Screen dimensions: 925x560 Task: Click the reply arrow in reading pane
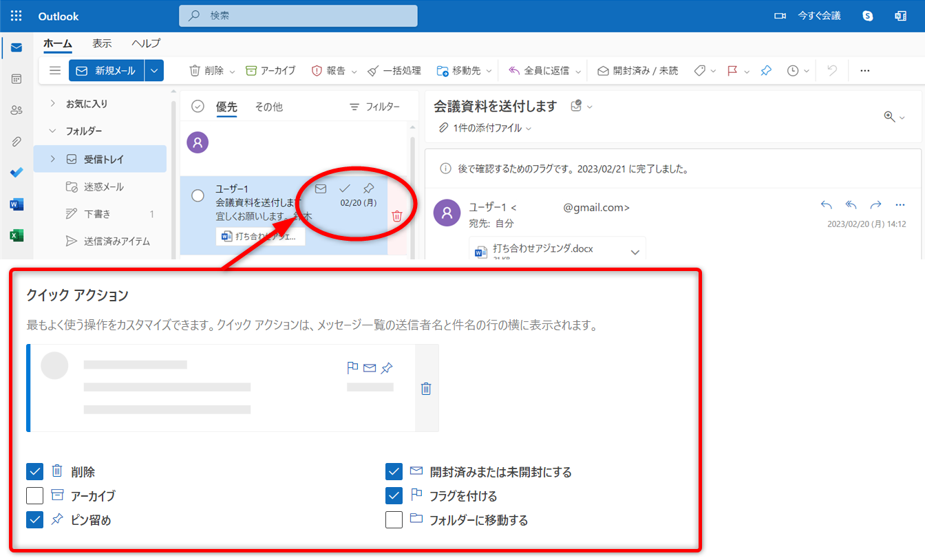pos(827,204)
